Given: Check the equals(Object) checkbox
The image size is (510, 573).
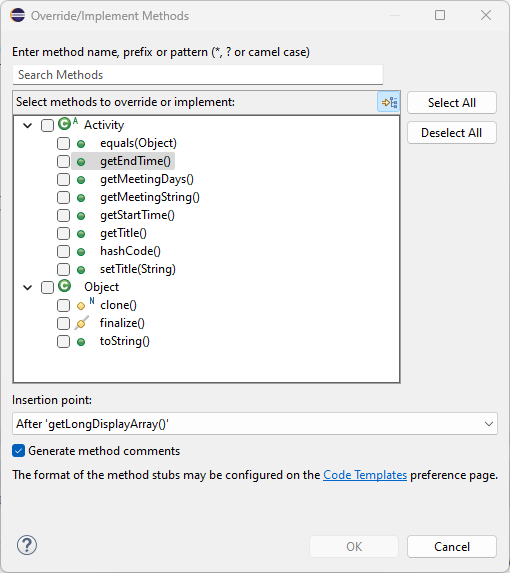Looking at the screenshot, I should (63, 143).
